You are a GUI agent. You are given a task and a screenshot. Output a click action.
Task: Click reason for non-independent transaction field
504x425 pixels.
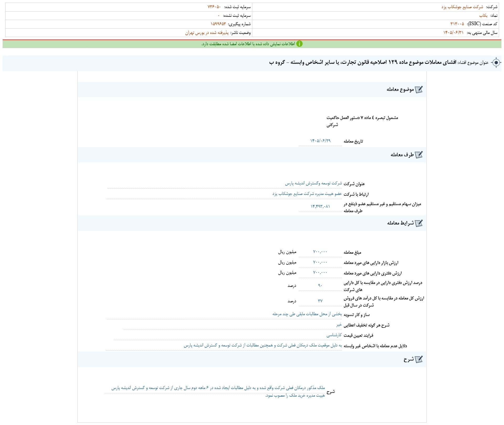(224, 346)
